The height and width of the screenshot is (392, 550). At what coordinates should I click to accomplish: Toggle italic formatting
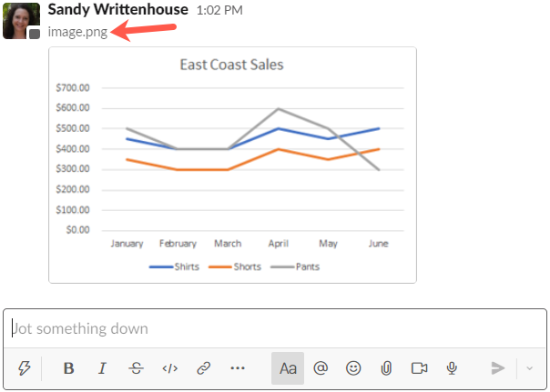click(102, 368)
